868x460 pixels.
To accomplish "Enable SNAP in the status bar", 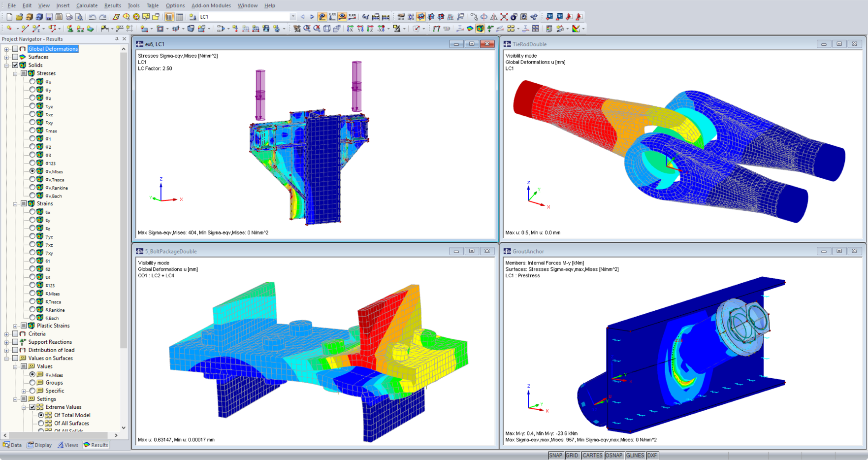I will (x=555, y=455).
